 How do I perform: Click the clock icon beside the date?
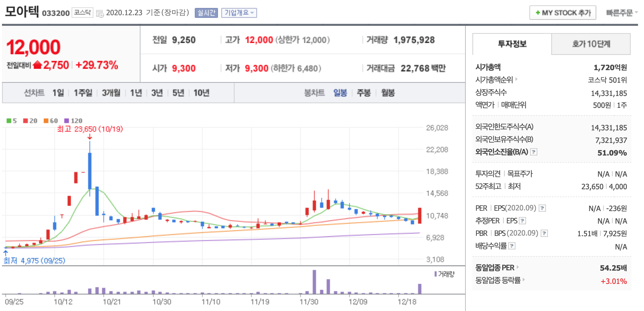99,14
